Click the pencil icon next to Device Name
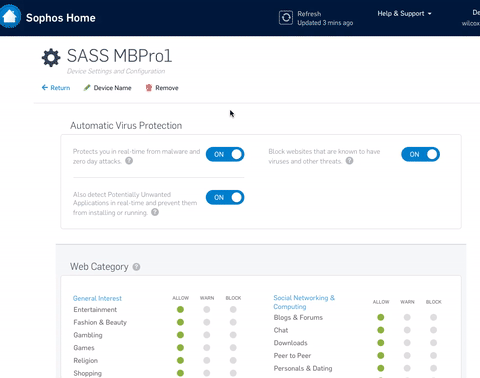480x378 pixels. (x=87, y=88)
